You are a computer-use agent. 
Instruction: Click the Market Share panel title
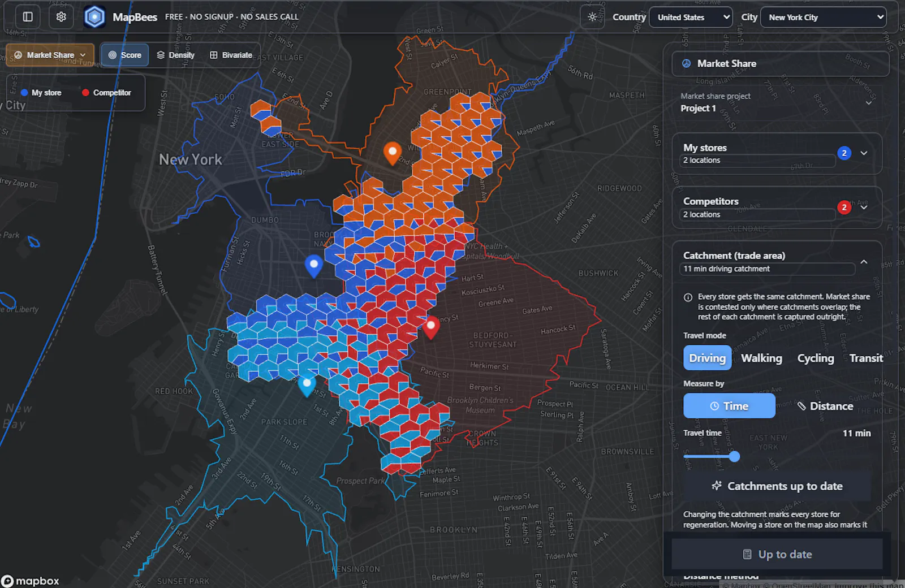727,64
